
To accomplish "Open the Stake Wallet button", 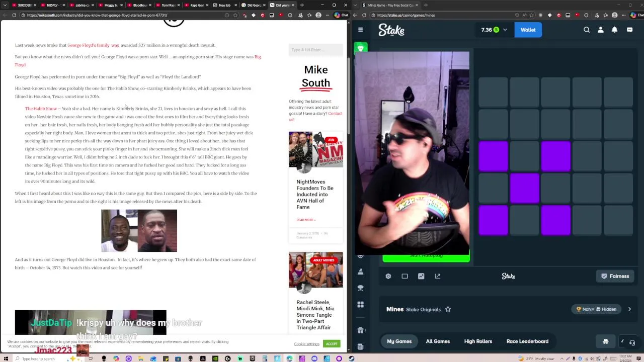I will (x=528, y=30).
